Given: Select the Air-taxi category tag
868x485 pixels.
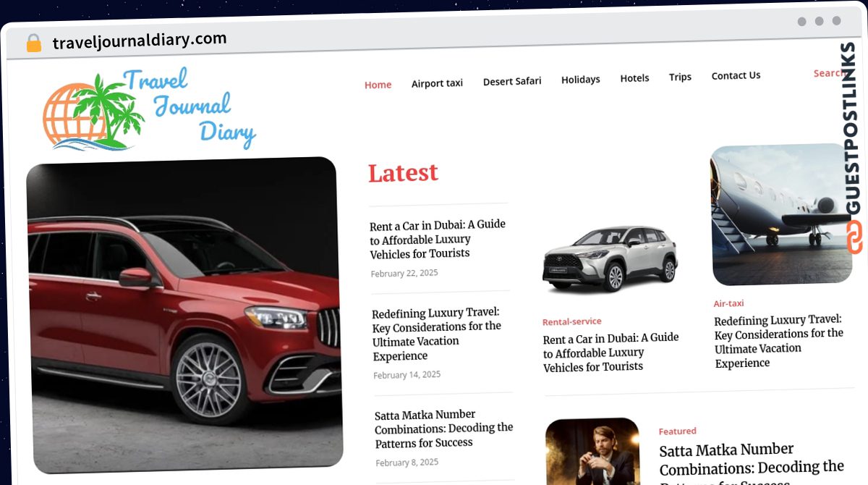Looking at the screenshot, I should (x=728, y=303).
